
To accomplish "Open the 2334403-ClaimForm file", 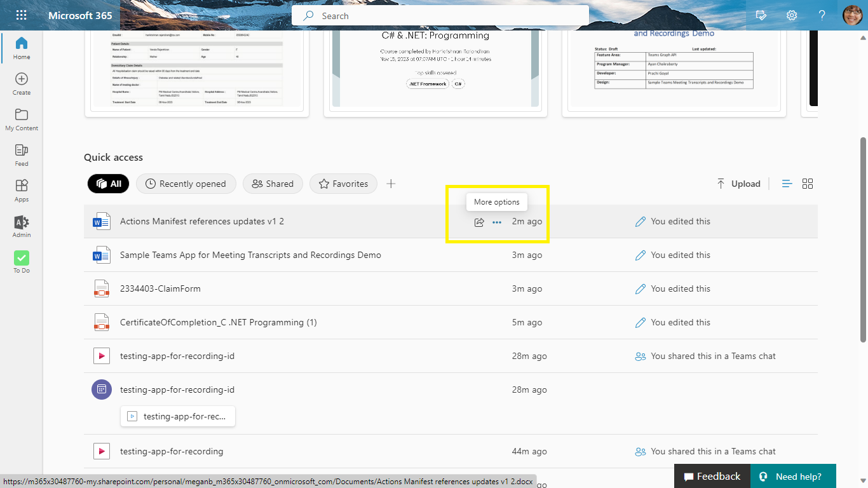I will [x=160, y=288].
